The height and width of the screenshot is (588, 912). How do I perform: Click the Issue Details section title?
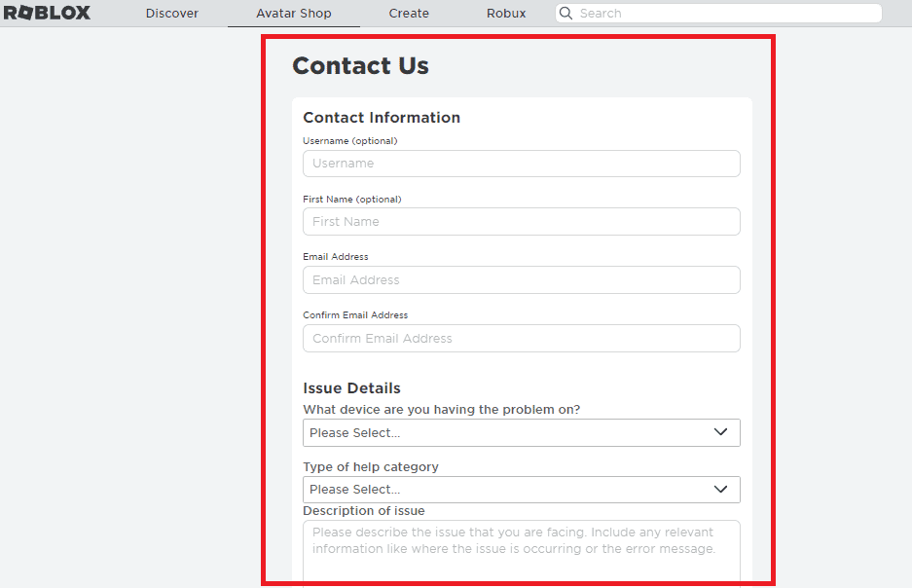(x=351, y=388)
